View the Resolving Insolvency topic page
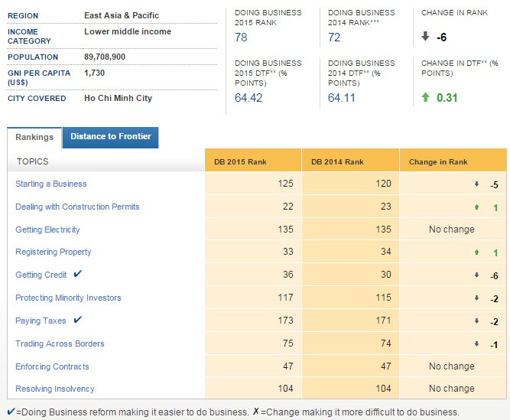 point(55,389)
